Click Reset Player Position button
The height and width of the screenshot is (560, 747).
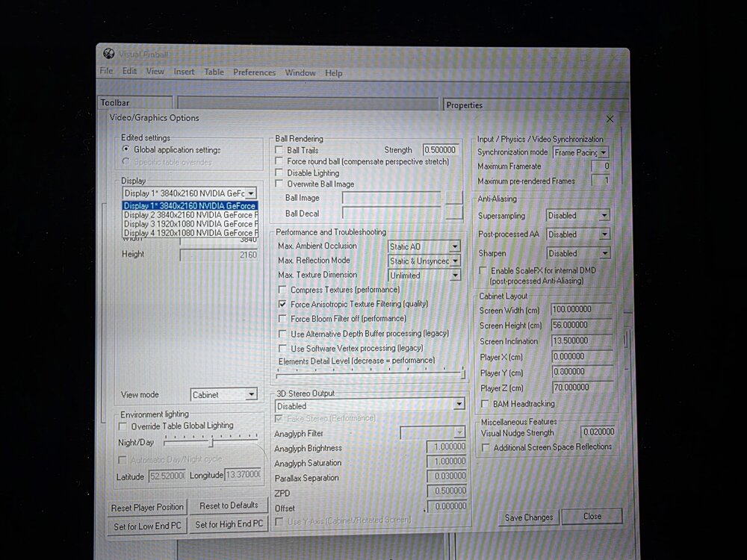tap(147, 508)
